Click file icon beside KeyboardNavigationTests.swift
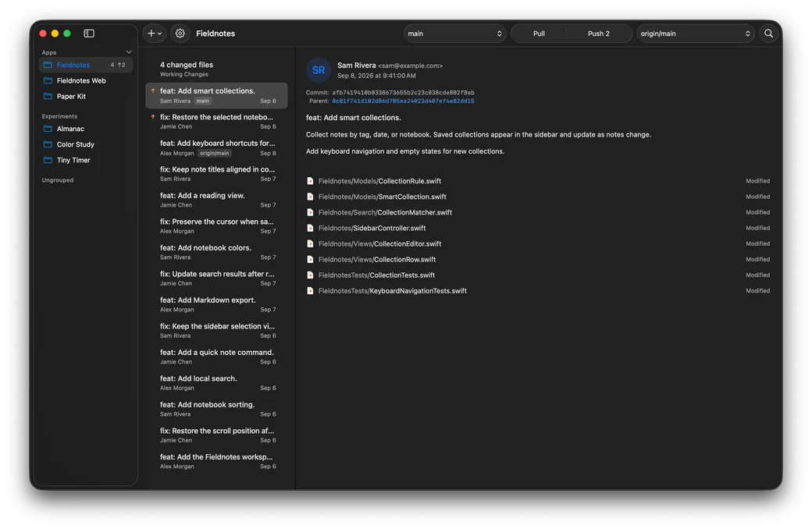This screenshot has height=529, width=812. click(x=310, y=291)
